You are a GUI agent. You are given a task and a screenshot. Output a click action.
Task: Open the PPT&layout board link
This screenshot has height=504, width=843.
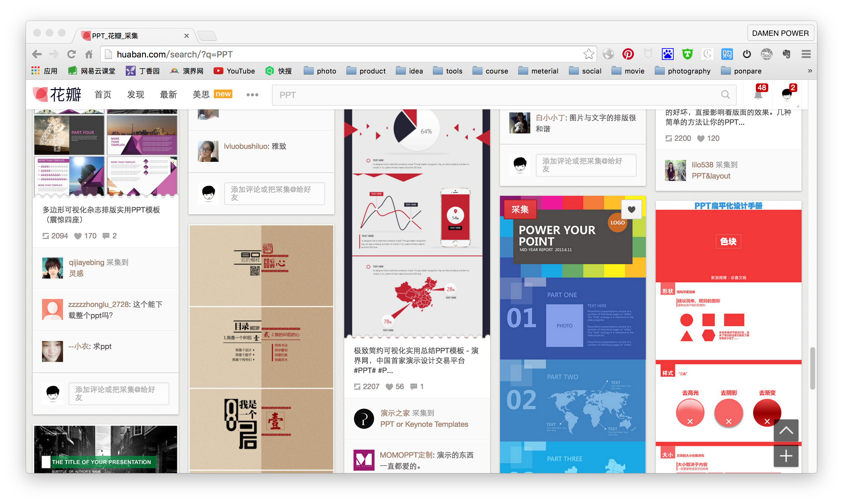tap(711, 176)
